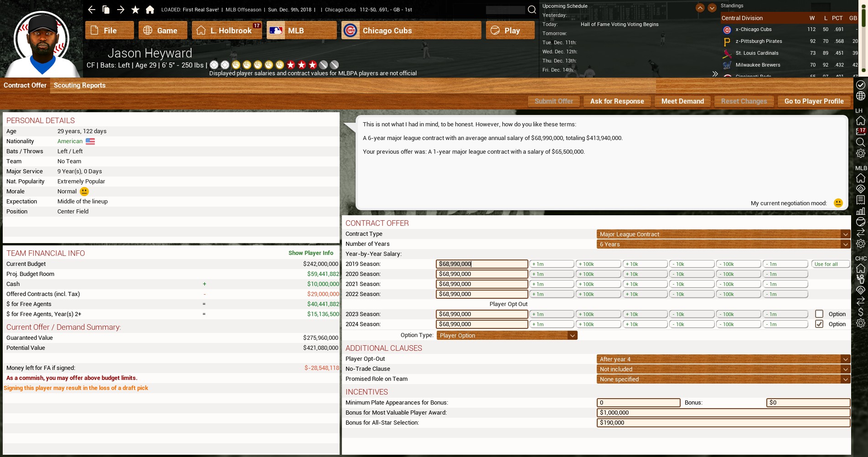Screen dimensions: 868x457
Task: Click the Jason Heyward player portrait
Action: 41,43
